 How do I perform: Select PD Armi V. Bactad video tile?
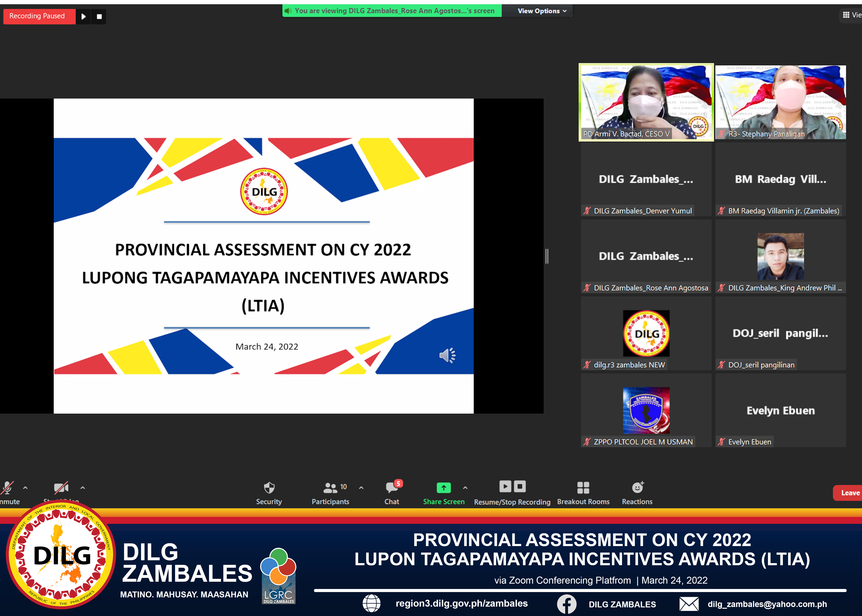pos(646,103)
